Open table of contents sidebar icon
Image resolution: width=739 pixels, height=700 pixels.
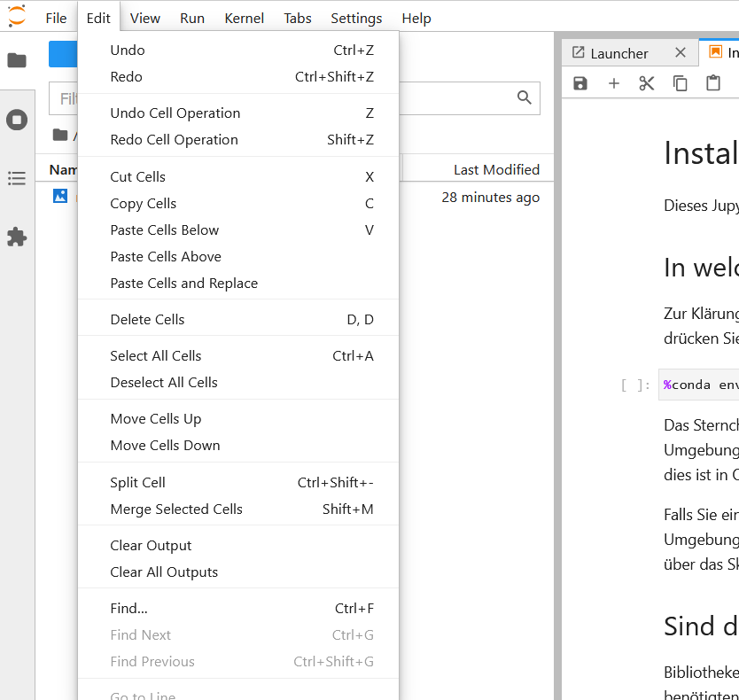pyautogui.click(x=17, y=178)
